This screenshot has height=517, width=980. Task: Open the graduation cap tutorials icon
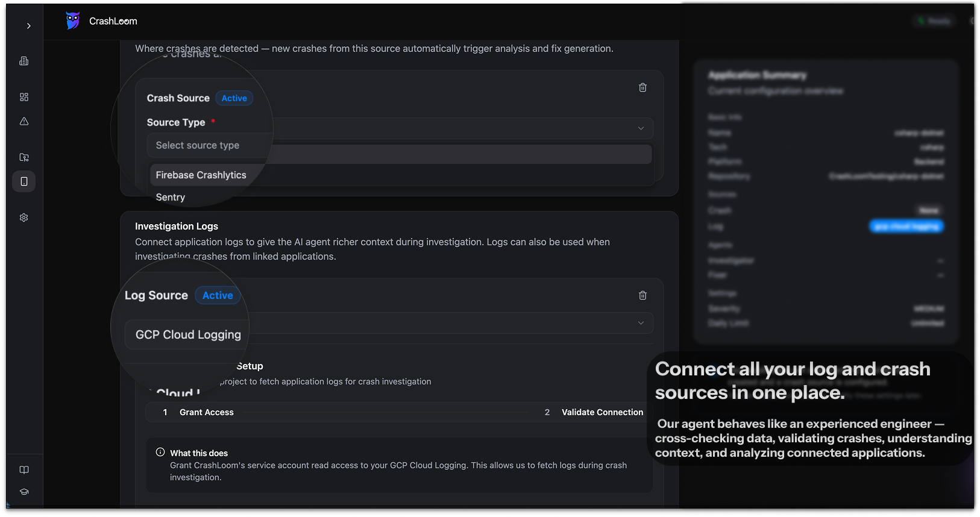click(x=24, y=492)
